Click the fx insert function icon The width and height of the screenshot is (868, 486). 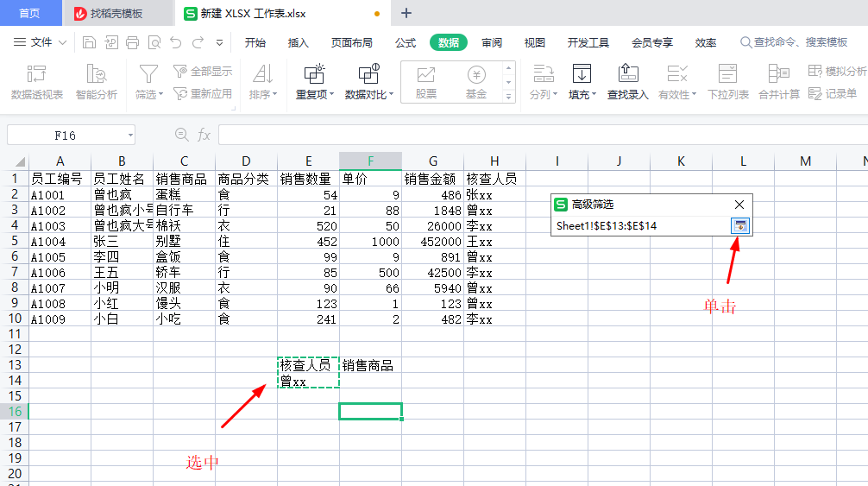click(x=204, y=135)
